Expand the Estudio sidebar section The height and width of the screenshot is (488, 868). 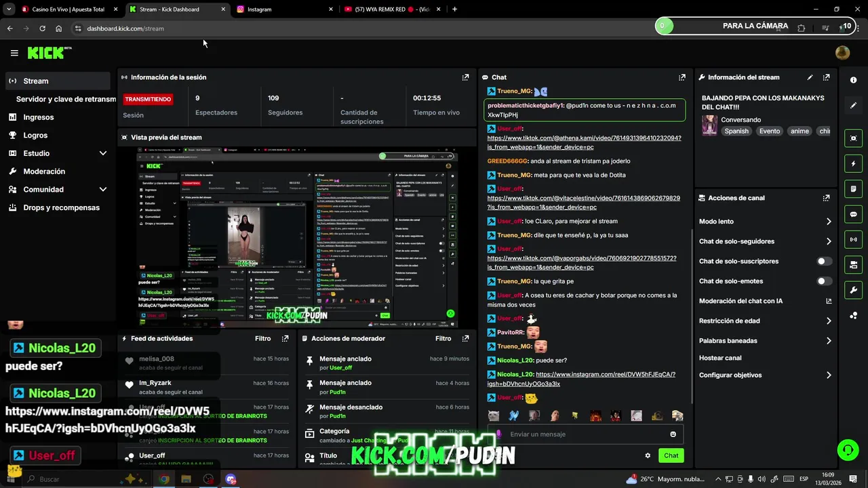coord(103,153)
